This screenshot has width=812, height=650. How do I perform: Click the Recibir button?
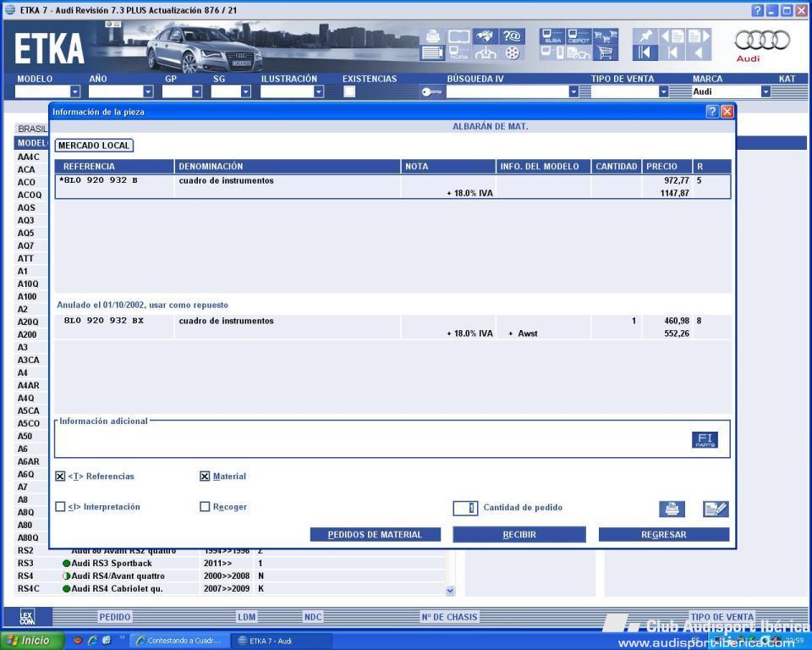pos(519,534)
